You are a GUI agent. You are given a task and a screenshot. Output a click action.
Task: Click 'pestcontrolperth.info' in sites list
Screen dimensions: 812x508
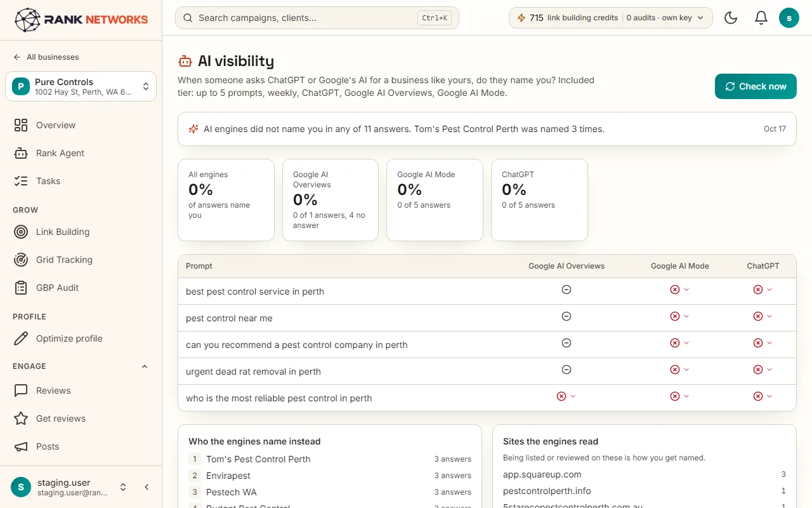547,491
